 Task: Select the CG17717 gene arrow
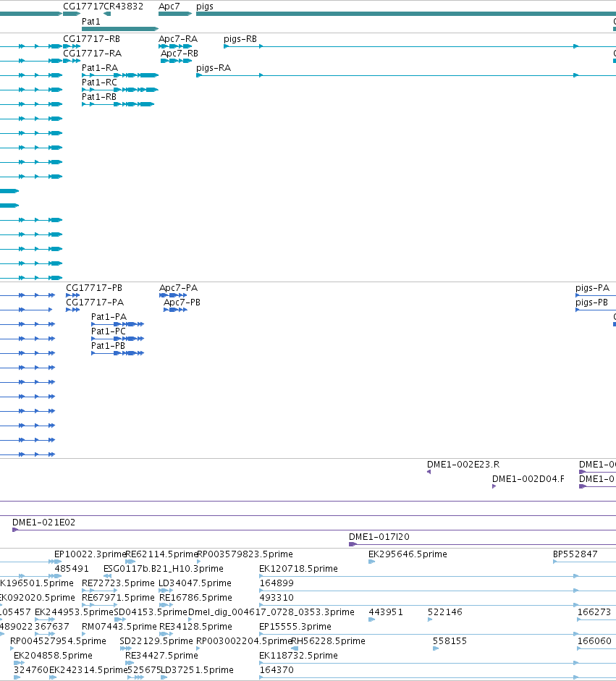point(72,14)
